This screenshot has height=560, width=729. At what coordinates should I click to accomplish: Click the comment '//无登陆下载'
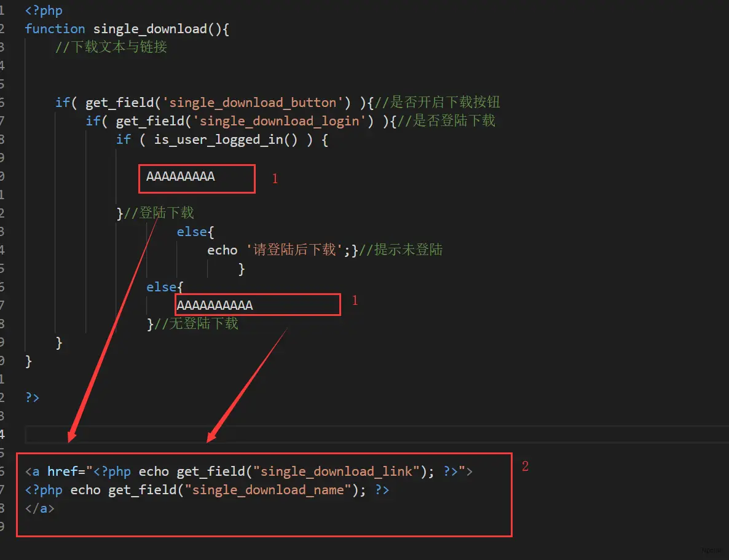196,324
